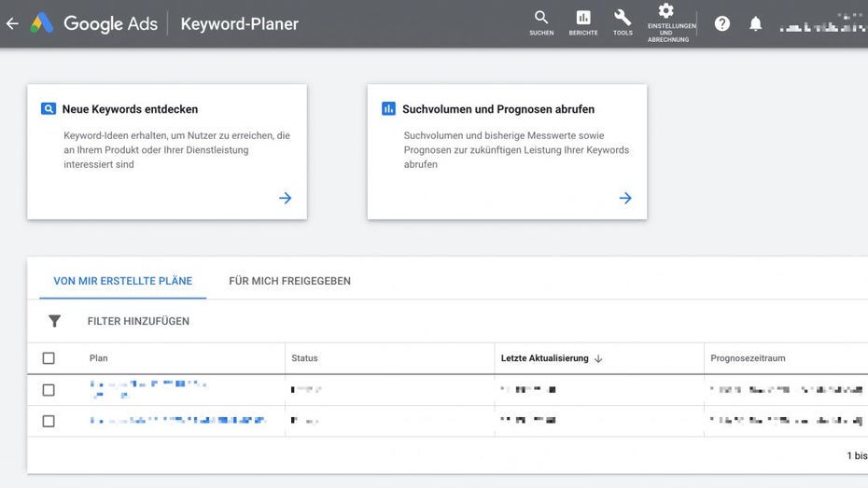The width and height of the screenshot is (868, 488).
Task: Check the first plan row checkbox
Action: pyautogui.click(x=49, y=390)
